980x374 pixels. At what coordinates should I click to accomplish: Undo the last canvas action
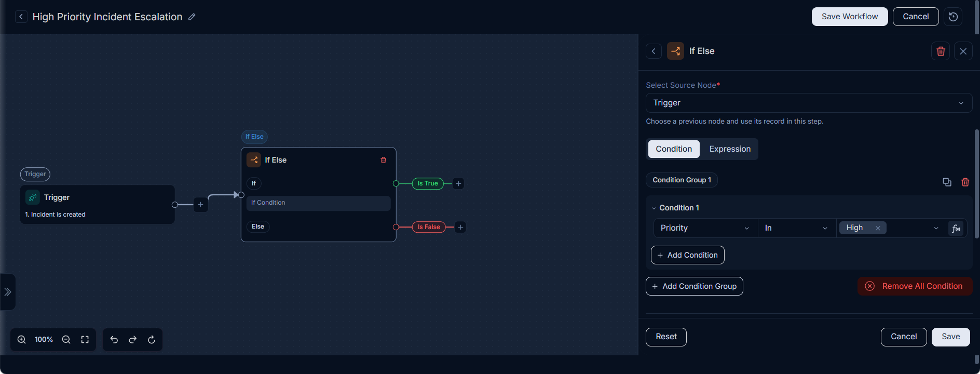coord(114,340)
